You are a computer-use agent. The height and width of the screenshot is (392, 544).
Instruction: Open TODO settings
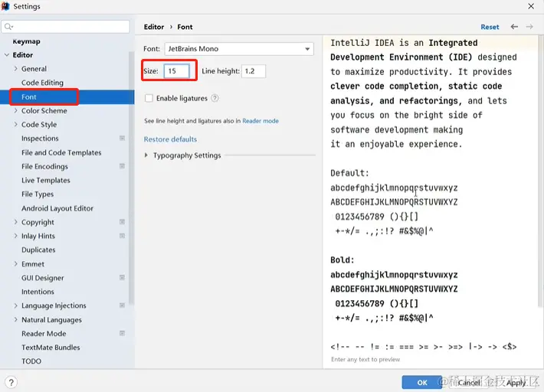click(x=31, y=361)
